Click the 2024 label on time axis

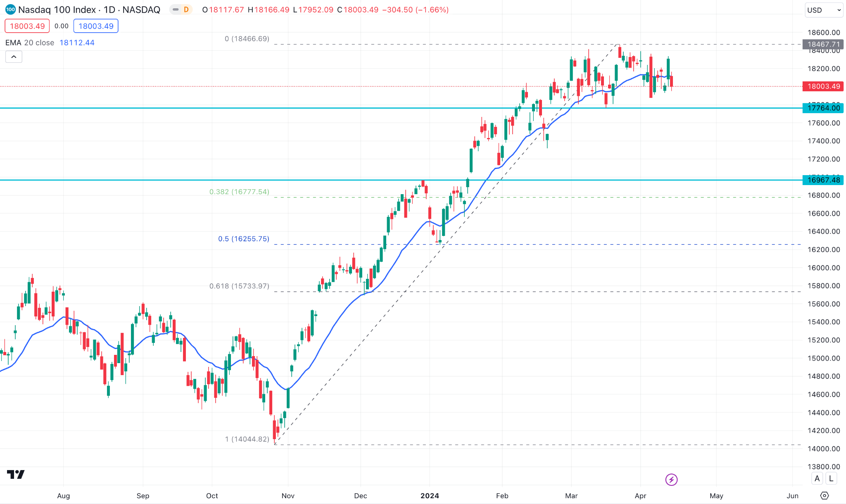coord(430,496)
